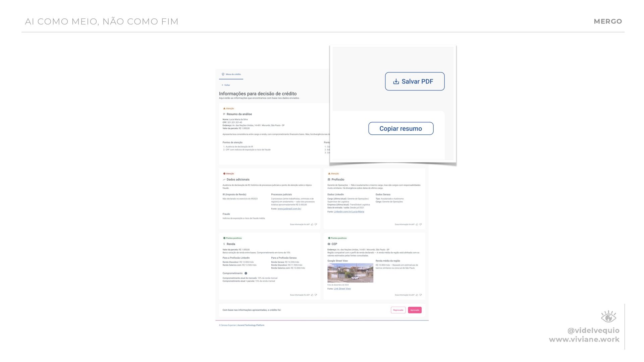Click thumbs up in Profissão card

point(417,225)
